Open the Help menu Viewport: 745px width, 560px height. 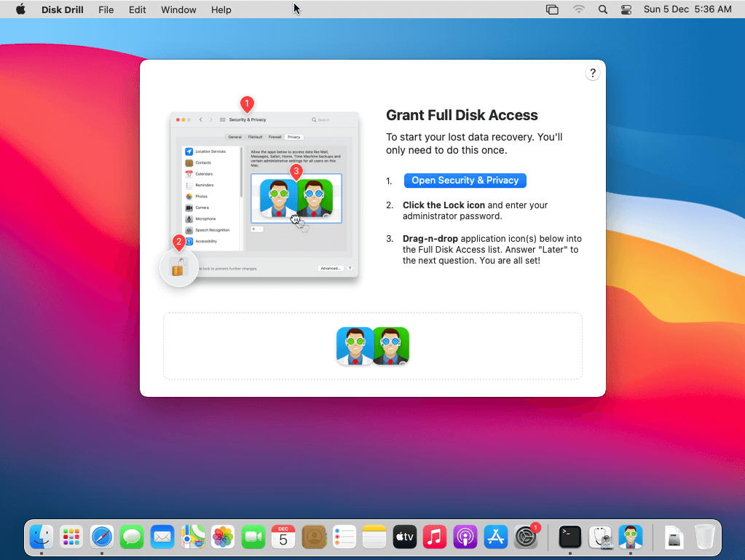221,9
